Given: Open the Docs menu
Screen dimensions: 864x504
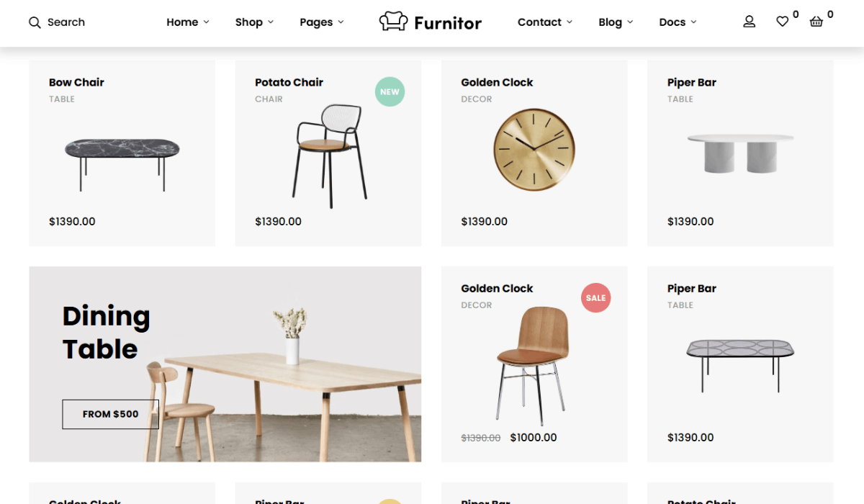Looking at the screenshot, I should tap(678, 22).
